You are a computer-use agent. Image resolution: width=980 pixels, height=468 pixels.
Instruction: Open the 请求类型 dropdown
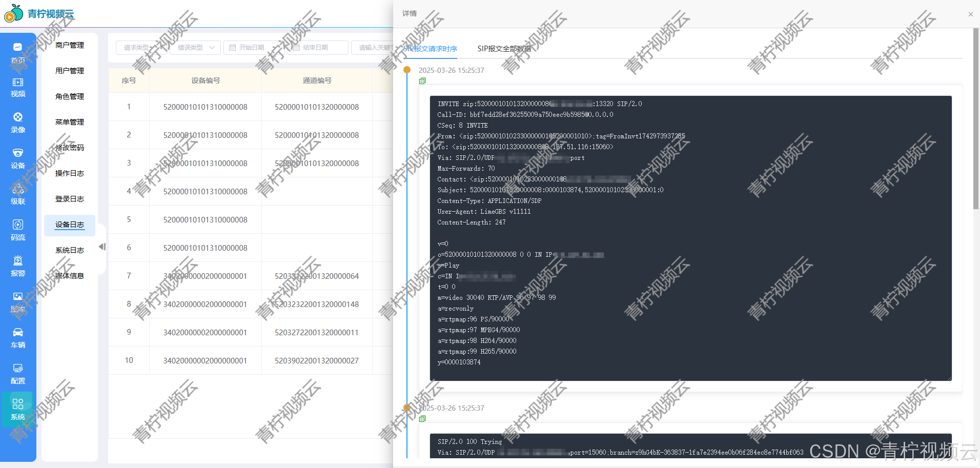pos(141,48)
